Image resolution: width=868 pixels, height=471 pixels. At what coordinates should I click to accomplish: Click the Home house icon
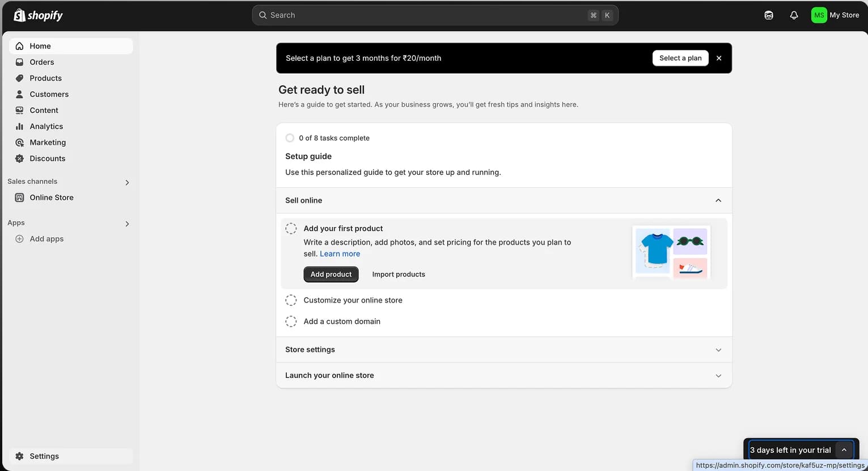point(19,46)
